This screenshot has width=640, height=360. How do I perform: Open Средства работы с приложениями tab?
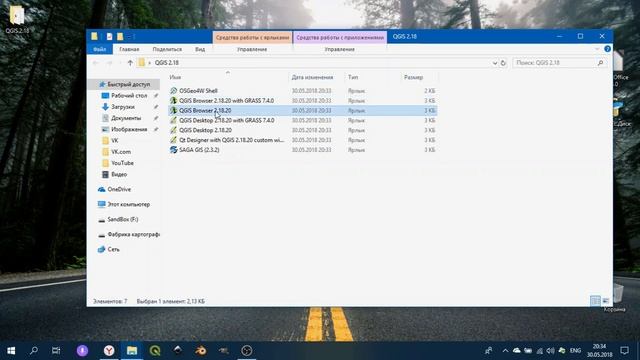point(340,37)
